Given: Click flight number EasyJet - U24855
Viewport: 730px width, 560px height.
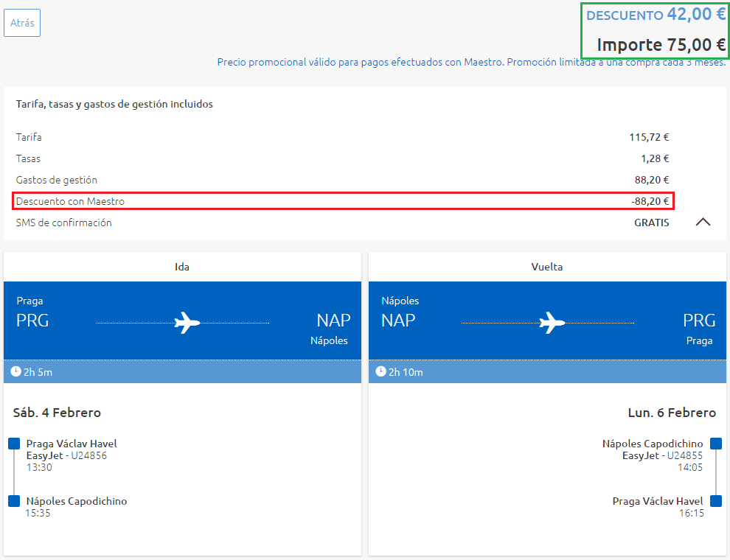Looking at the screenshot, I should pos(662,455).
